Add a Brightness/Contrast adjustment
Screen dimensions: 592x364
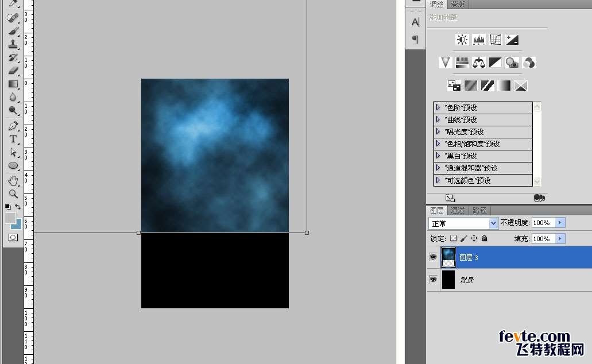462,40
